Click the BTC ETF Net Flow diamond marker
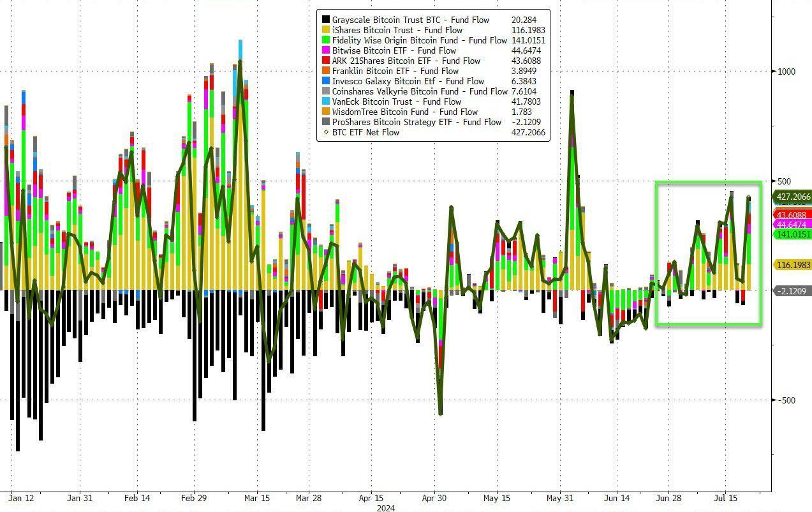The width and height of the screenshot is (812, 512). point(326,132)
